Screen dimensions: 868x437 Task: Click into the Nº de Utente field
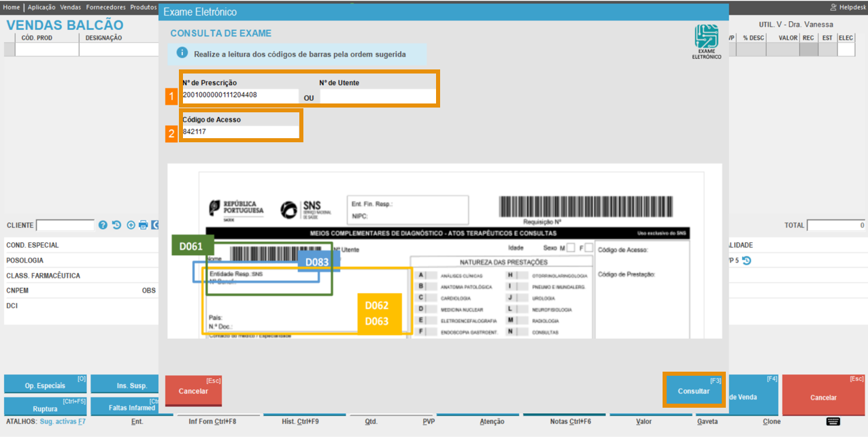pyautogui.click(x=378, y=97)
